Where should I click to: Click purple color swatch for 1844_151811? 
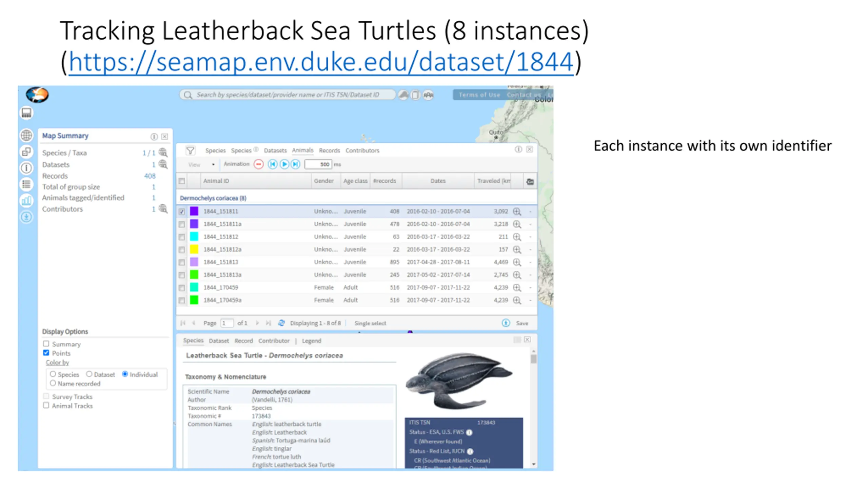[x=194, y=211]
